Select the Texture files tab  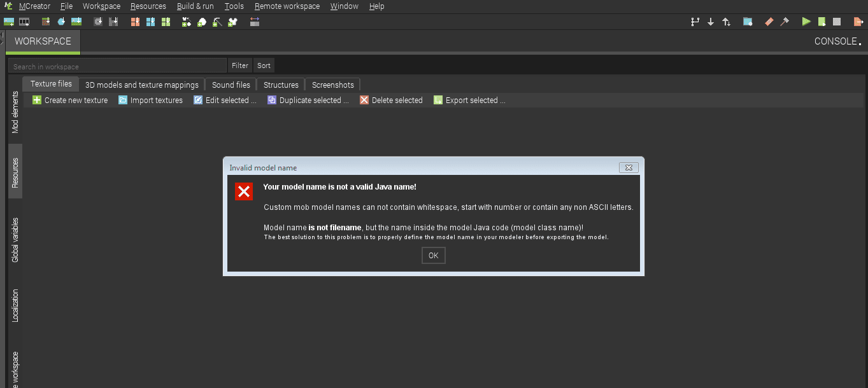pyautogui.click(x=51, y=84)
